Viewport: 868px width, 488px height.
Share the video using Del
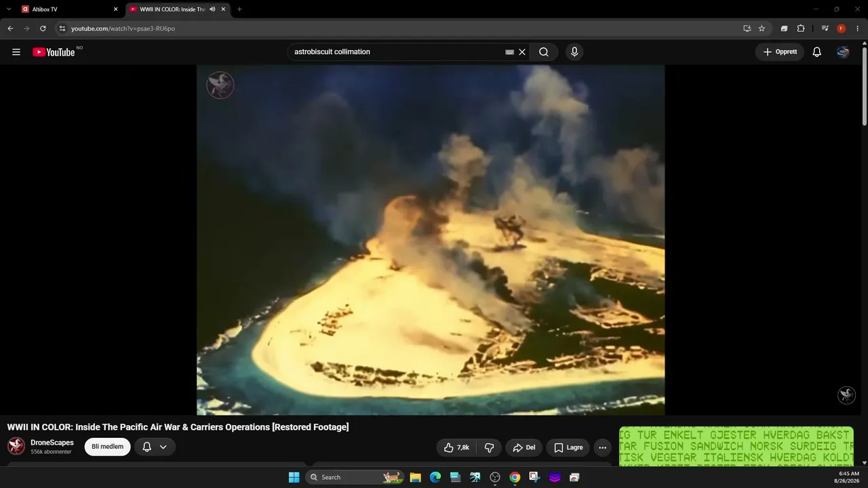click(x=524, y=447)
